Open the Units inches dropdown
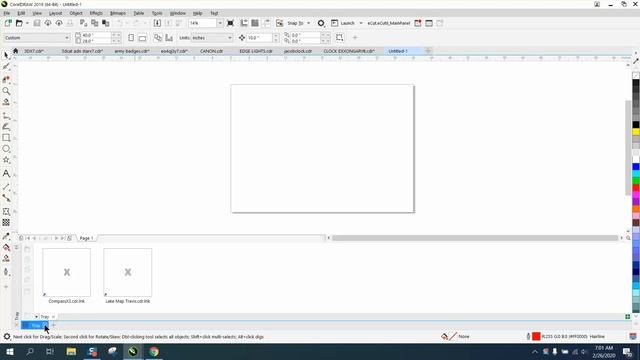The image size is (640, 360). pyautogui.click(x=229, y=38)
